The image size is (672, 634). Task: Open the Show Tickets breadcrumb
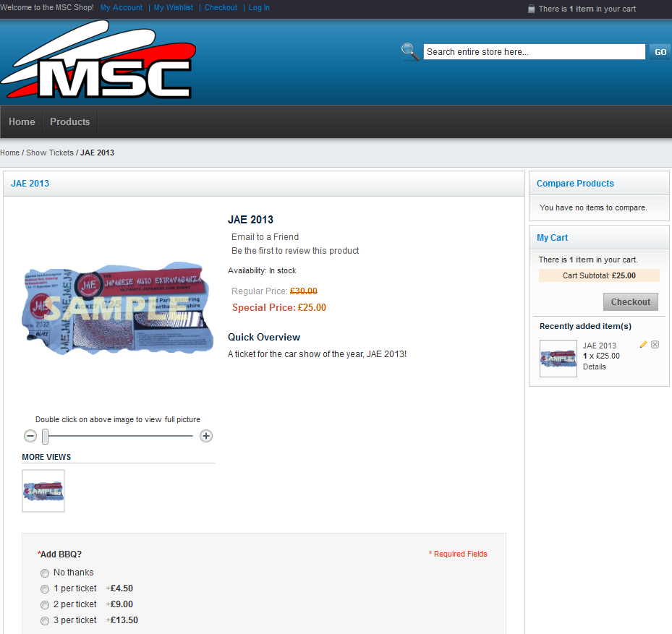[50, 153]
